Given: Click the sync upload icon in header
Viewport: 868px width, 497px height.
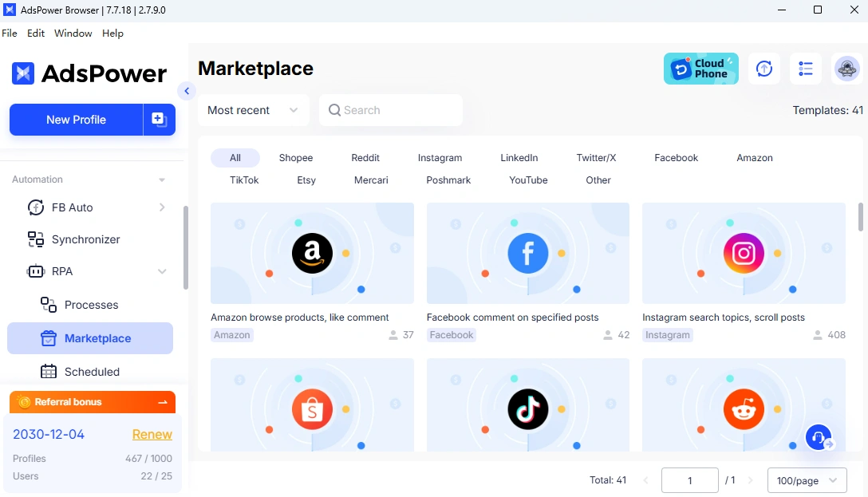Looking at the screenshot, I should point(764,69).
